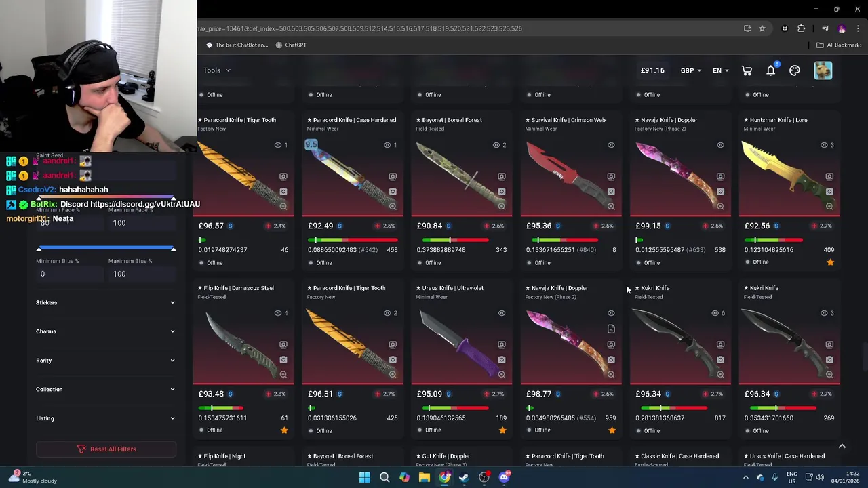Image resolution: width=868 pixels, height=488 pixels.
Task: Click document icon on Navaja Doppler £98.77 card
Action: point(611,329)
